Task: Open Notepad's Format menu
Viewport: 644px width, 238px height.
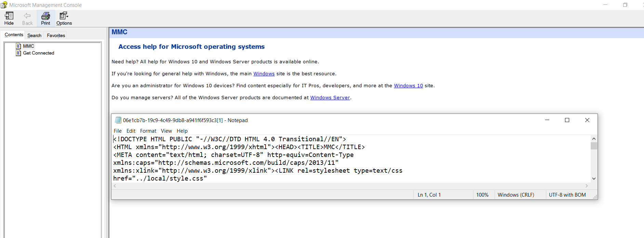Action: (x=148, y=131)
